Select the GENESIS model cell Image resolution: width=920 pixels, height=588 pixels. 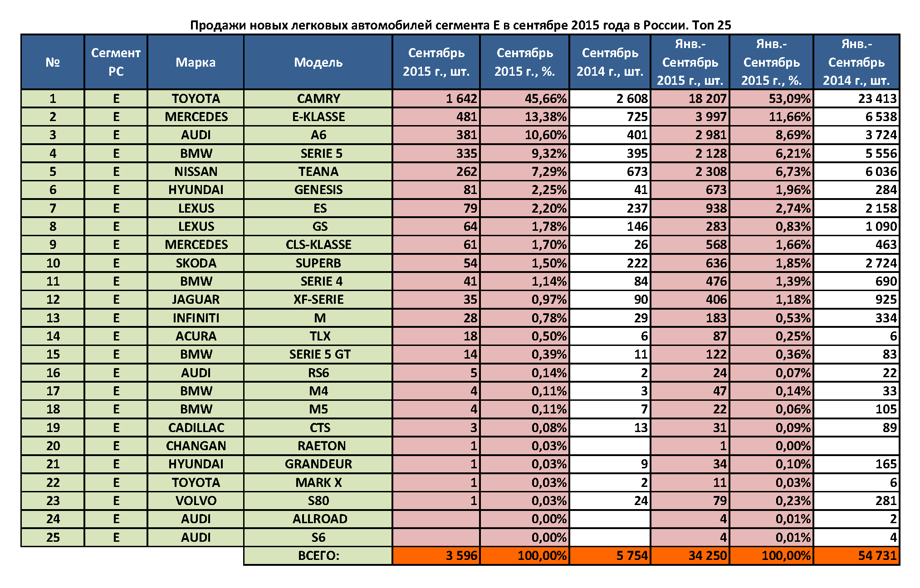click(x=318, y=190)
